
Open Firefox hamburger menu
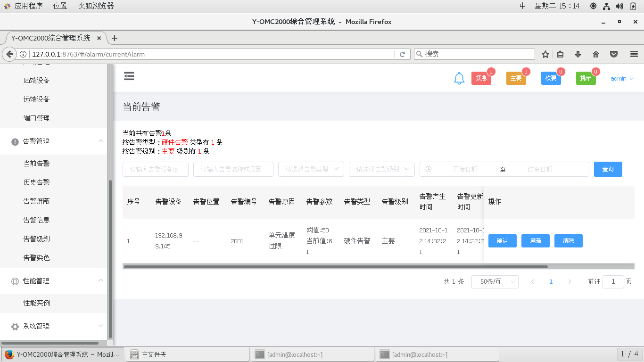click(634, 54)
